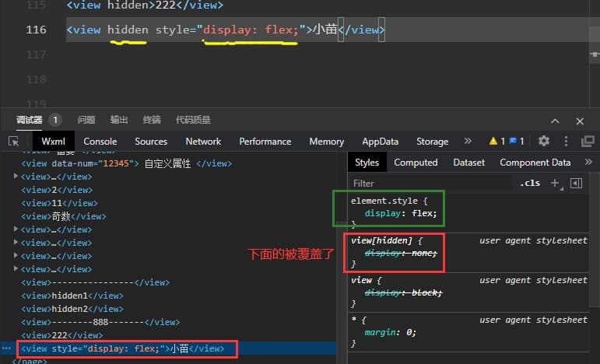Click the styles Filter input field
This screenshot has width=600, height=364.
428,184
